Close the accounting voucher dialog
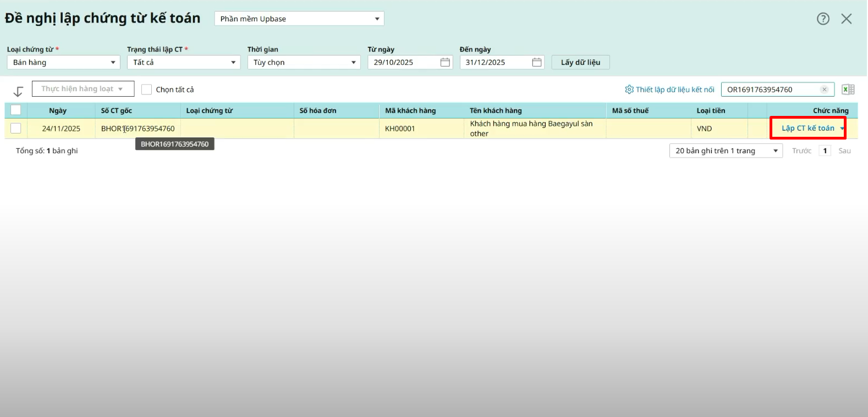 coord(847,19)
